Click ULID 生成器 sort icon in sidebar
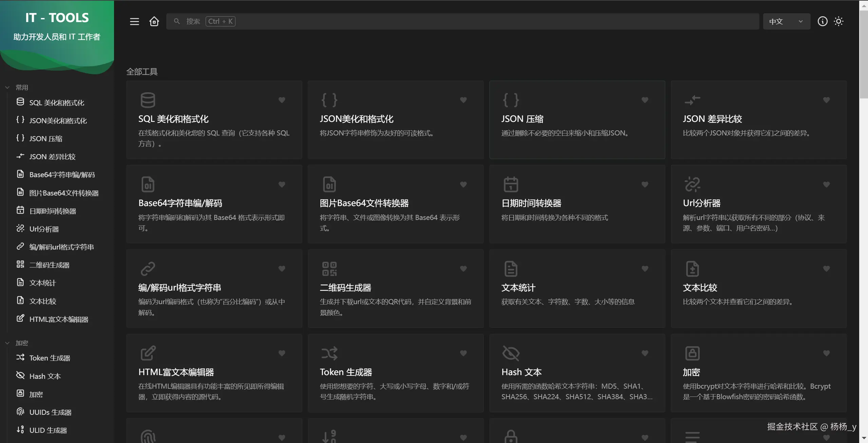Image resolution: width=868 pixels, height=443 pixels. (20, 430)
